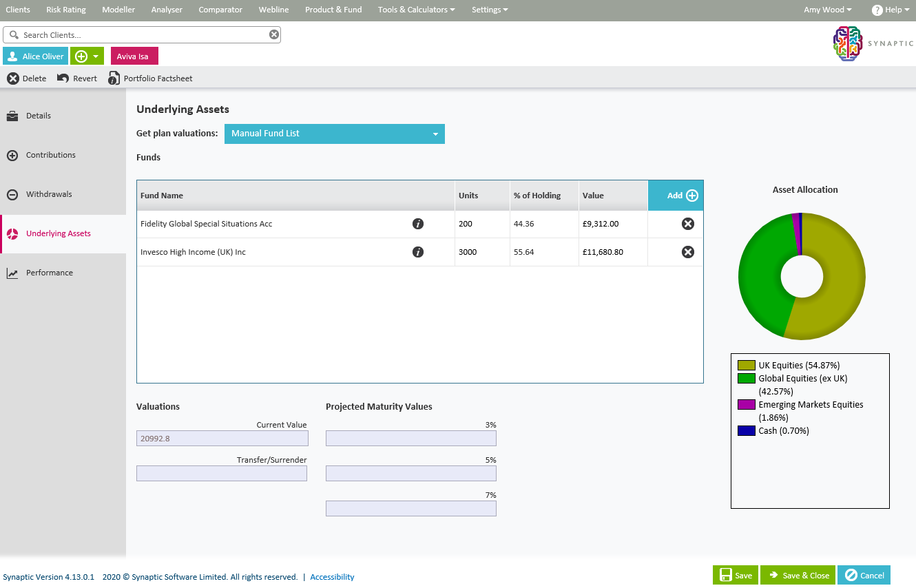Clear the Search Clients box

click(x=274, y=35)
